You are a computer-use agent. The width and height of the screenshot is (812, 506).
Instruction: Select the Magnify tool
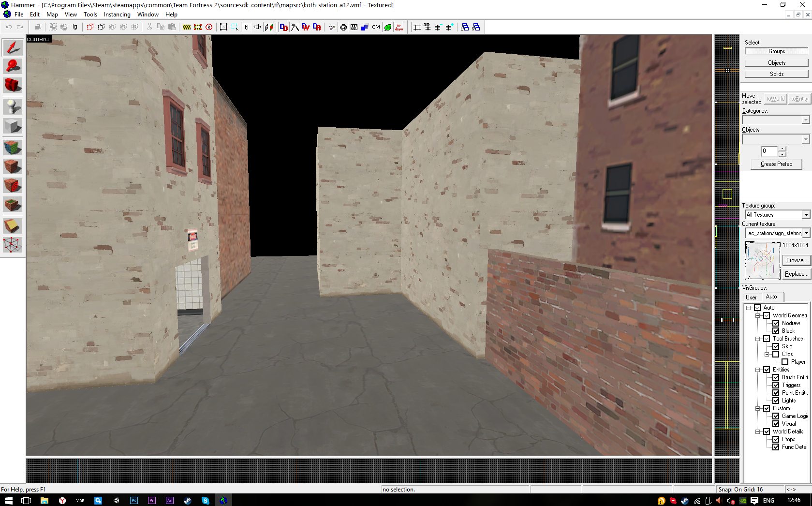(x=13, y=66)
